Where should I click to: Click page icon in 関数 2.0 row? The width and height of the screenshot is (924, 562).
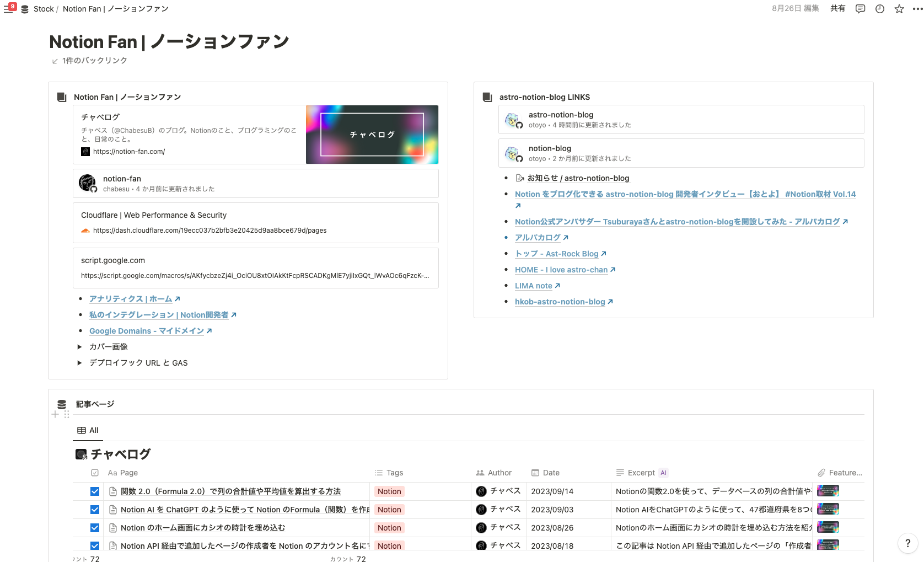pos(113,491)
